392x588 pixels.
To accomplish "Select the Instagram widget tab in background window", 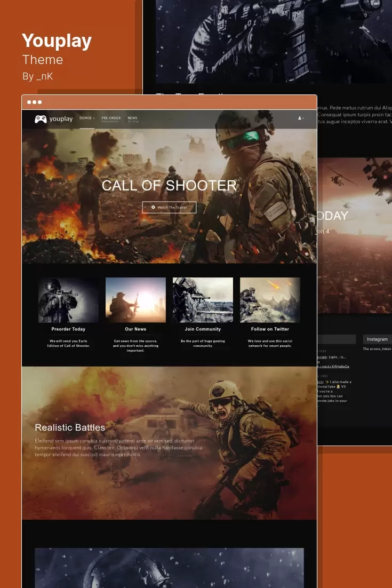I will [x=377, y=339].
